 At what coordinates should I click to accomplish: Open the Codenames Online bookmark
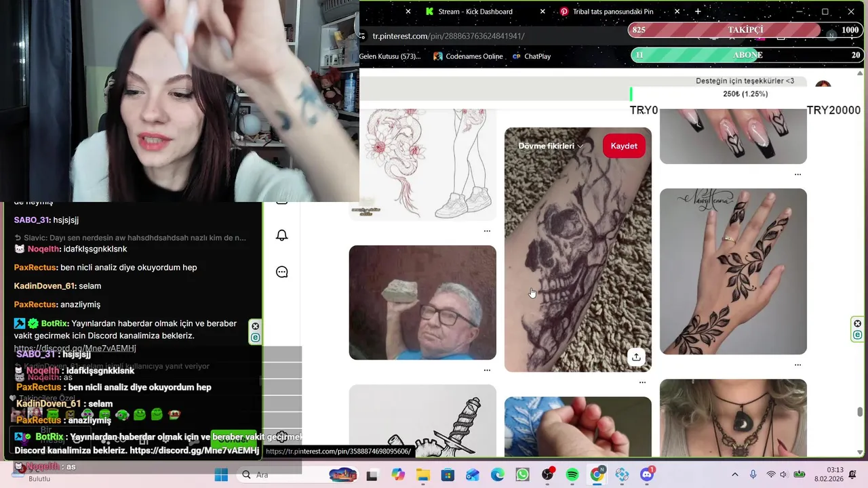pyautogui.click(x=468, y=56)
